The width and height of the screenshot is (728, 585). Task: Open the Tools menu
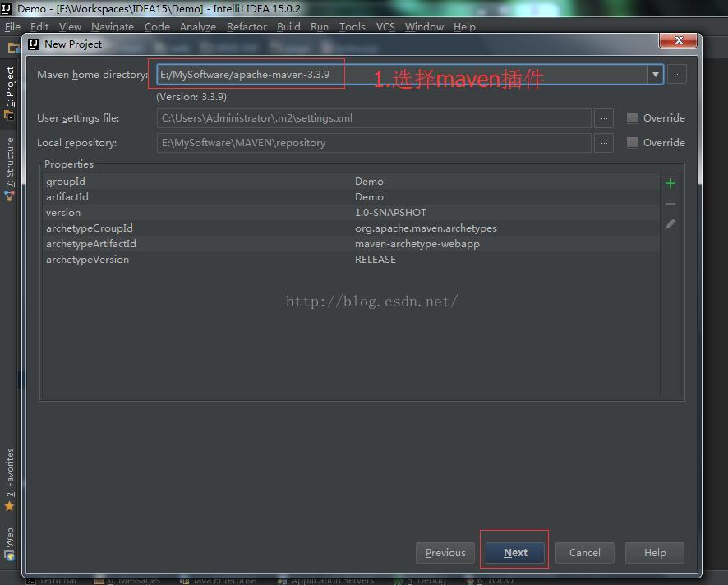pos(352,27)
